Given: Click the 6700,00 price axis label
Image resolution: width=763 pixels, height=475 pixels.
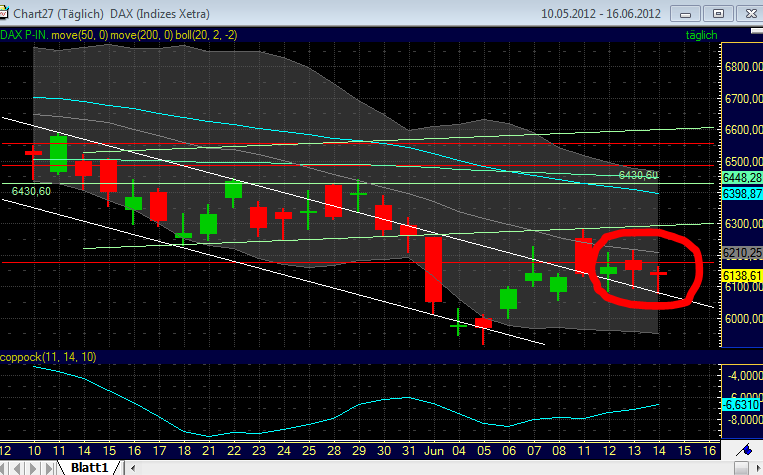Looking at the screenshot, I should pos(744,99).
